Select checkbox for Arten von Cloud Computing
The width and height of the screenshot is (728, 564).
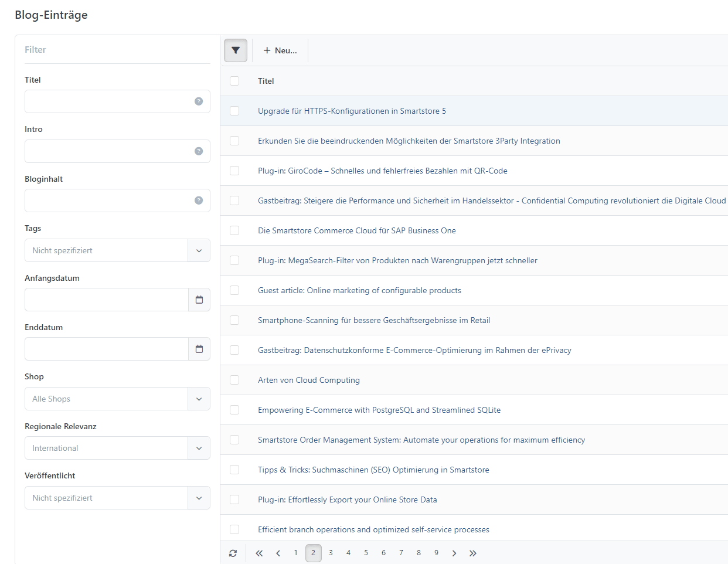[234, 380]
